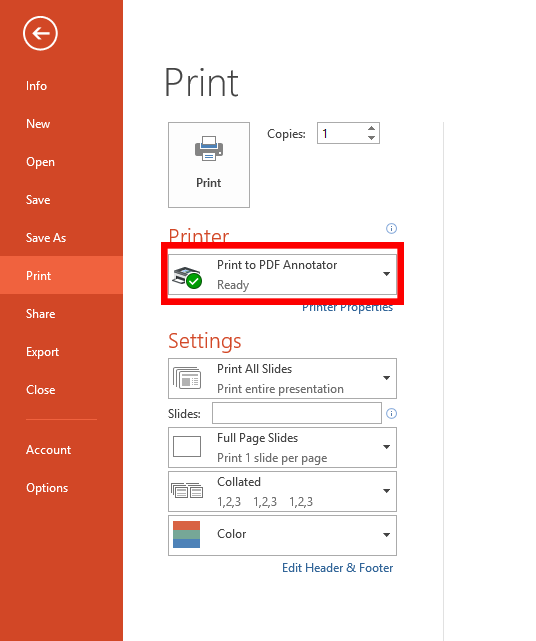Viewport: 536px width, 641px height.
Task: Open the Edit Header & Footer link
Action: (x=337, y=568)
